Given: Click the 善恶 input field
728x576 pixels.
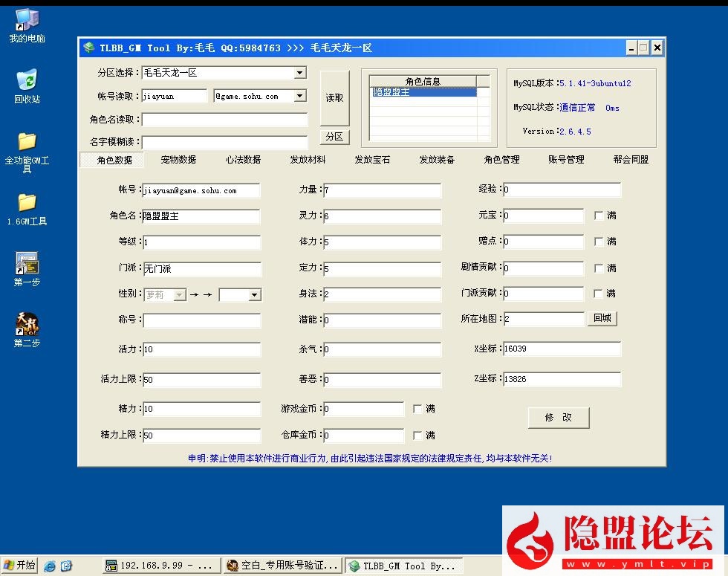Looking at the screenshot, I should [382, 380].
